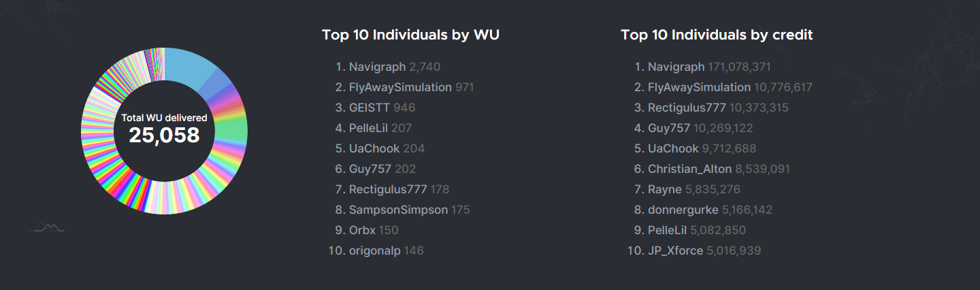Click the Rayne entry
The height and width of the screenshot is (290, 980).
tap(664, 189)
